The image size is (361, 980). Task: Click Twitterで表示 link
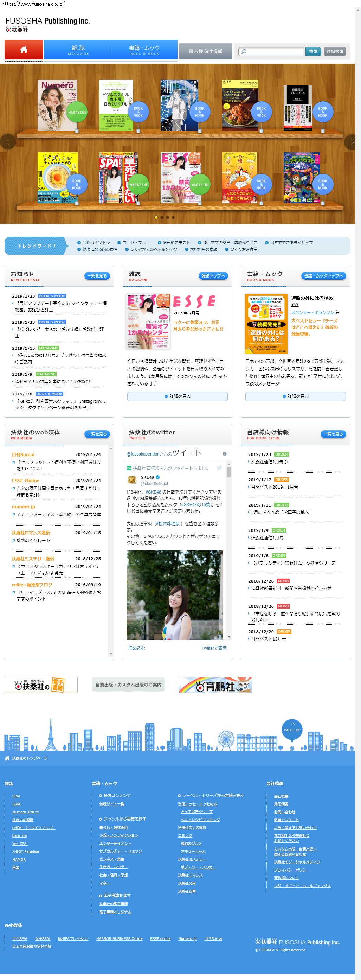[214, 648]
